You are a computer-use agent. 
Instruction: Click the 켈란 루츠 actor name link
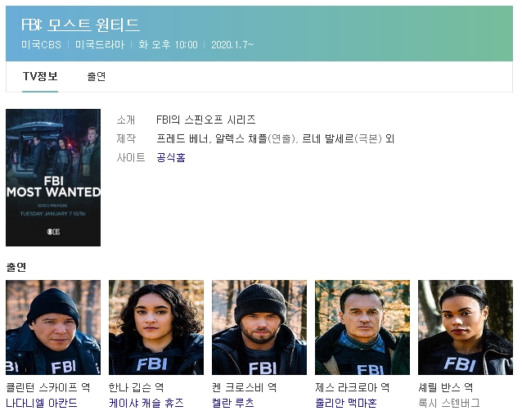(233, 403)
